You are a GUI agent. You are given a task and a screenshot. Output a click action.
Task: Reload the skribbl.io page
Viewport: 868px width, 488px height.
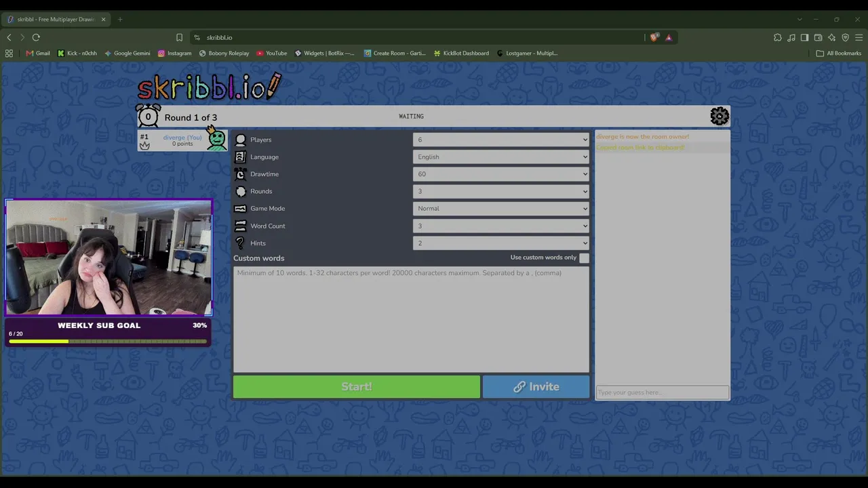click(x=36, y=37)
